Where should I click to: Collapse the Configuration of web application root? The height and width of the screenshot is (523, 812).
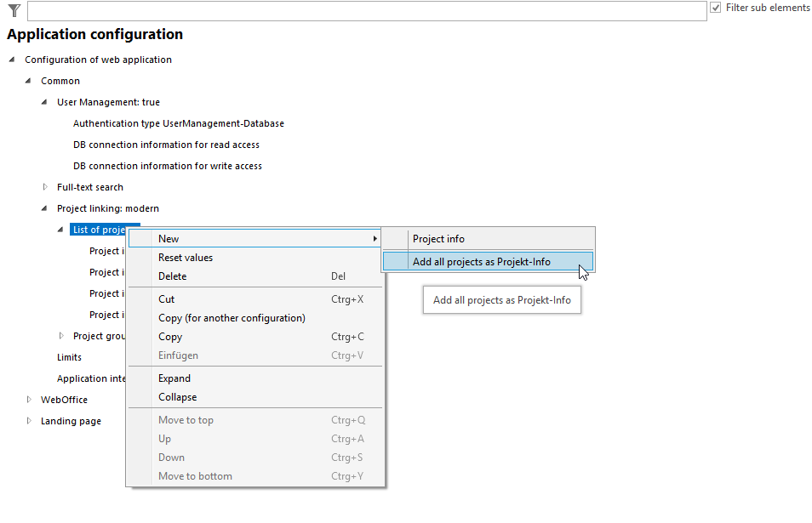pos(11,60)
